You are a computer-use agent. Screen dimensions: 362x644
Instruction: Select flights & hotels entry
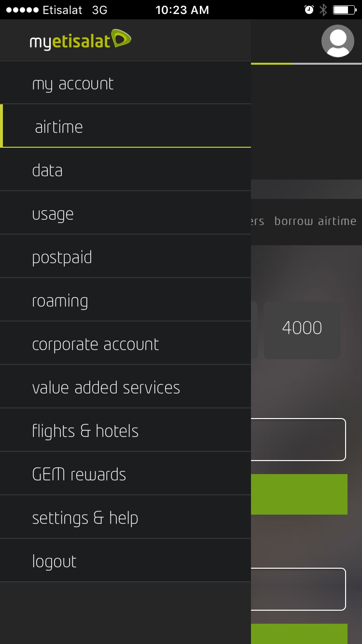125,431
